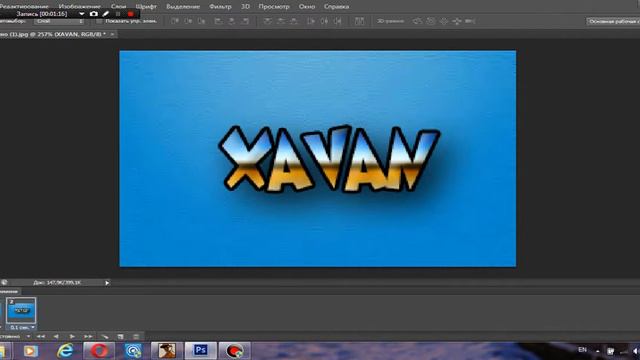Image resolution: width=640 pixels, height=360 pixels.
Task: Go to the next animation frame
Action: point(88,337)
